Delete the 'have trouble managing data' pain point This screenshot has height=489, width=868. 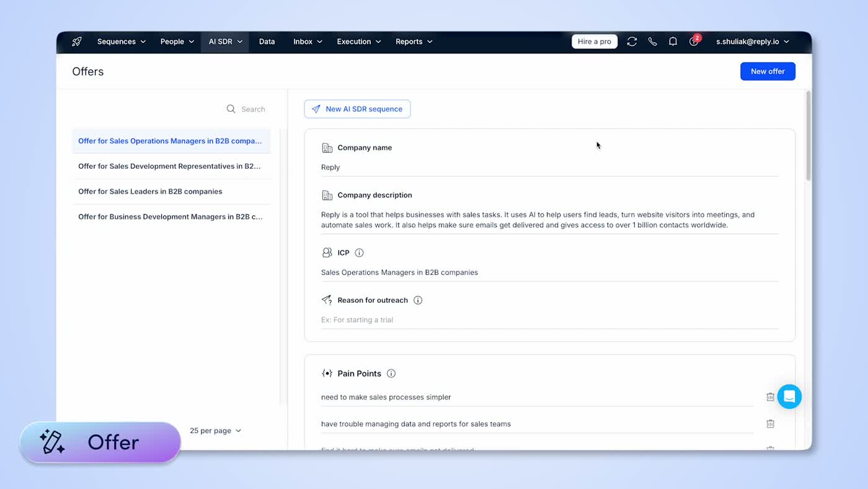pos(770,424)
